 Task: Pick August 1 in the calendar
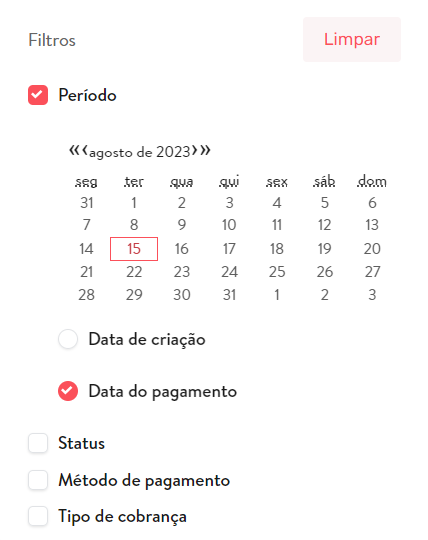[134, 202]
